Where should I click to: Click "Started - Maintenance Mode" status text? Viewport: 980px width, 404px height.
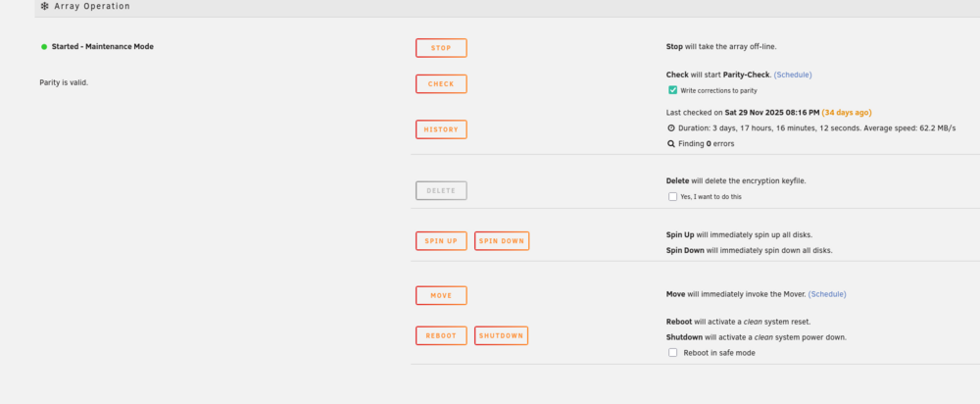click(x=103, y=47)
